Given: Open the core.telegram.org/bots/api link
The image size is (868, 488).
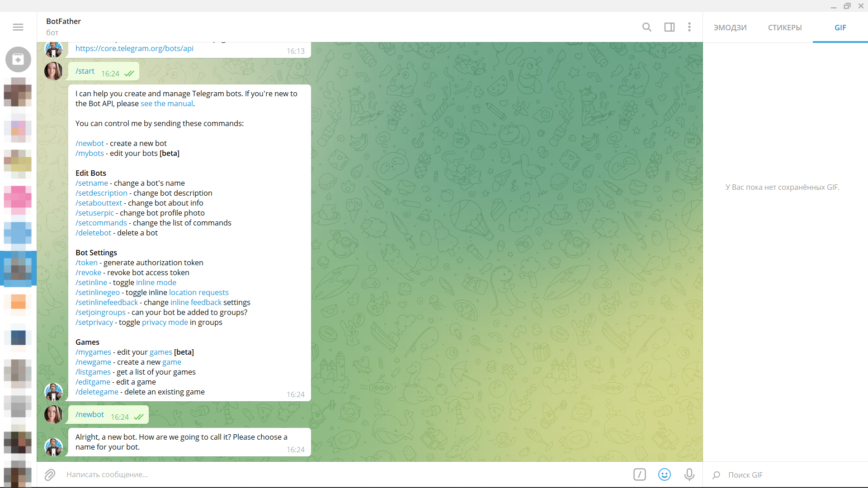Looking at the screenshot, I should point(134,48).
